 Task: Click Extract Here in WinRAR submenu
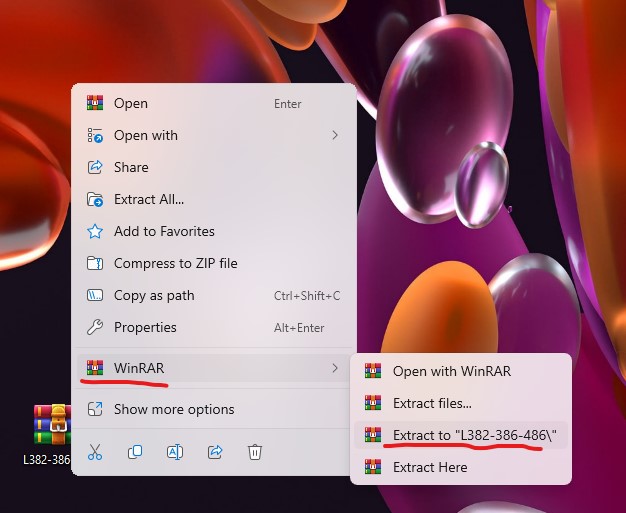coord(430,467)
